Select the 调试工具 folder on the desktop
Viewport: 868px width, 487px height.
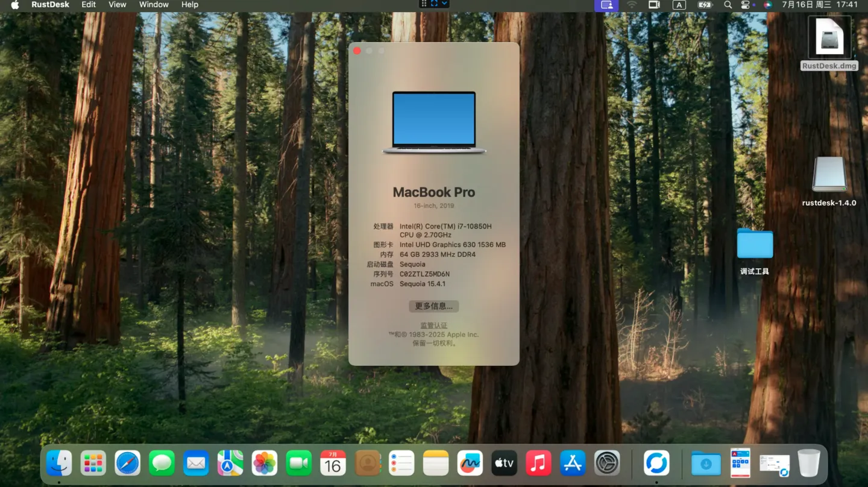[x=755, y=244]
